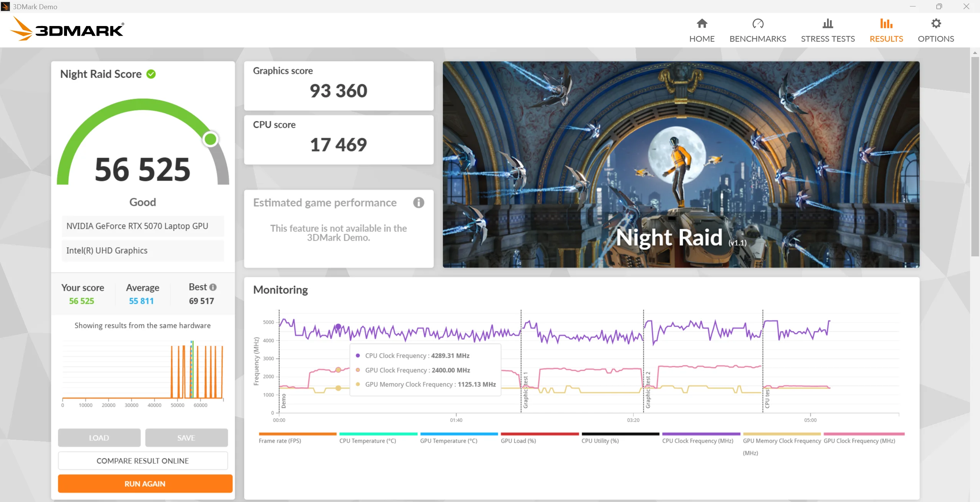Toggle CPU Clock Frequency legend series
The height and width of the screenshot is (502, 980).
point(697,440)
